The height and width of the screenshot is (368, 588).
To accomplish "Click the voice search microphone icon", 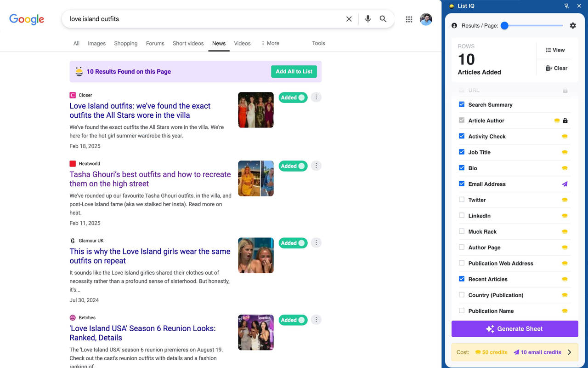I will [367, 19].
